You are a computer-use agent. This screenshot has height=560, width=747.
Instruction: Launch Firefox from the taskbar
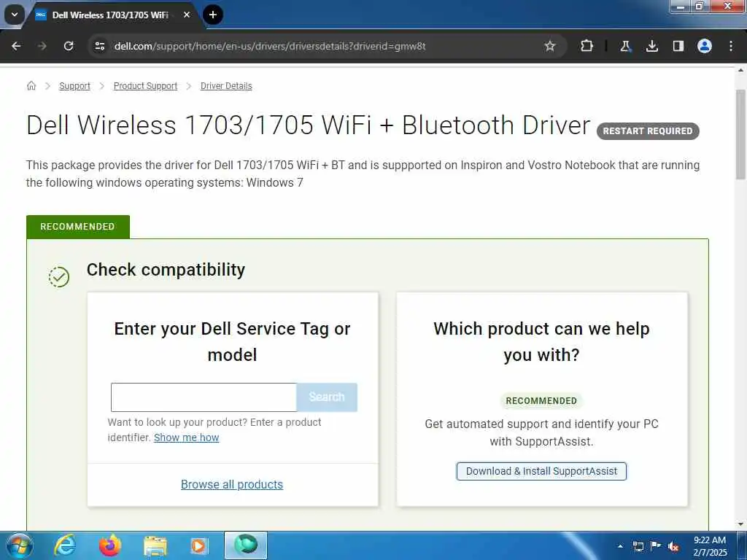click(x=110, y=545)
